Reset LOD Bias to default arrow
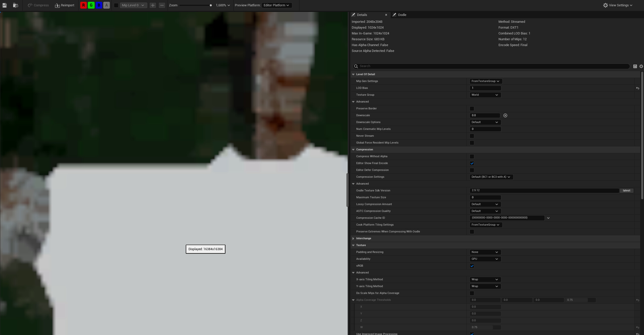 (x=637, y=88)
